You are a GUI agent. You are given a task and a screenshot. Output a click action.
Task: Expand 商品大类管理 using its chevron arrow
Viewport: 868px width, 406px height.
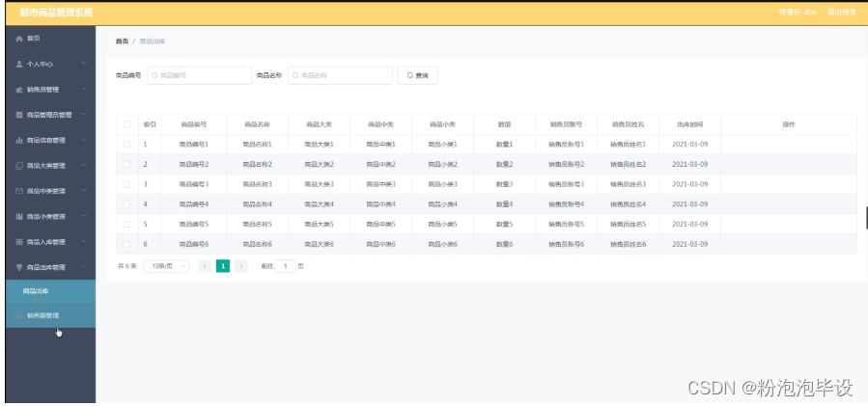point(84,165)
